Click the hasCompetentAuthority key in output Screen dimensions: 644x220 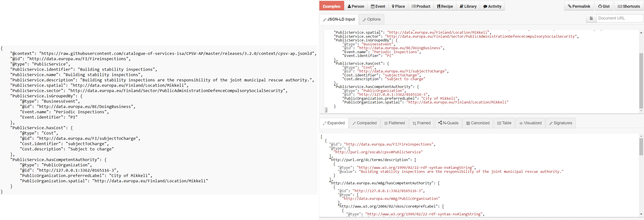click(383, 183)
